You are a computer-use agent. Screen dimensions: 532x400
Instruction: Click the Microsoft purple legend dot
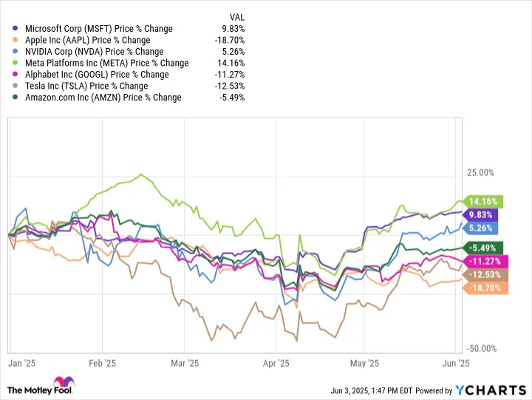point(15,29)
